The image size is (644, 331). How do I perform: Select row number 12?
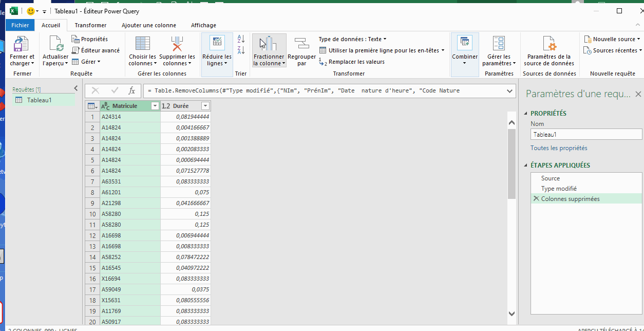(92, 235)
